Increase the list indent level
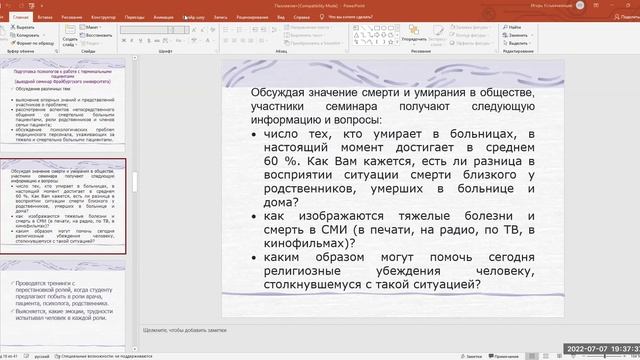 point(263,30)
